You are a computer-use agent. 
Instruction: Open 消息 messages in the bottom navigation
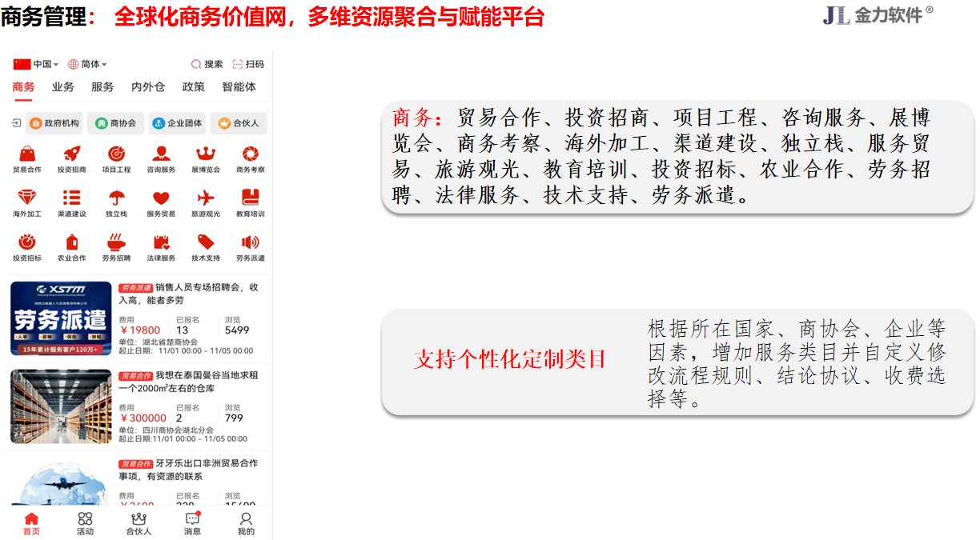(192, 523)
